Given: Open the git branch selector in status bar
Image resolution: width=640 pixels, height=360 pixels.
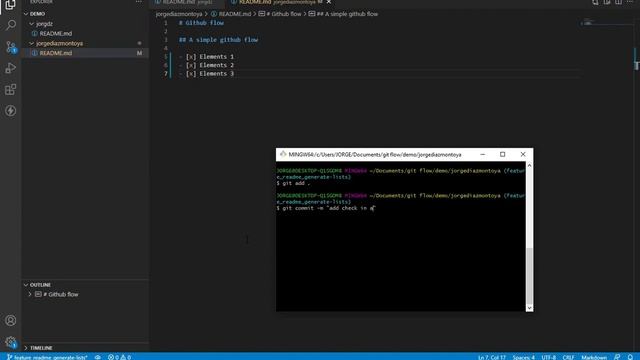Looking at the screenshot, I should (47, 357).
